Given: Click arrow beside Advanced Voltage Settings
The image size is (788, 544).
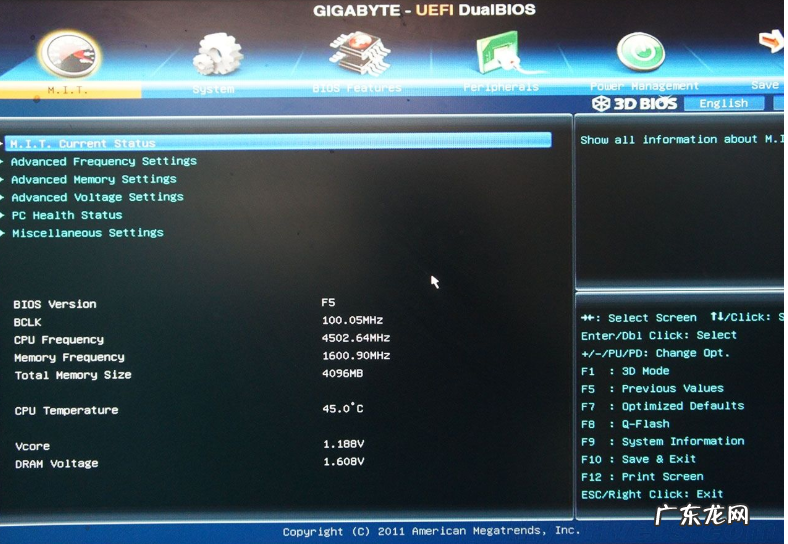Looking at the screenshot, I should click(3, 198).
